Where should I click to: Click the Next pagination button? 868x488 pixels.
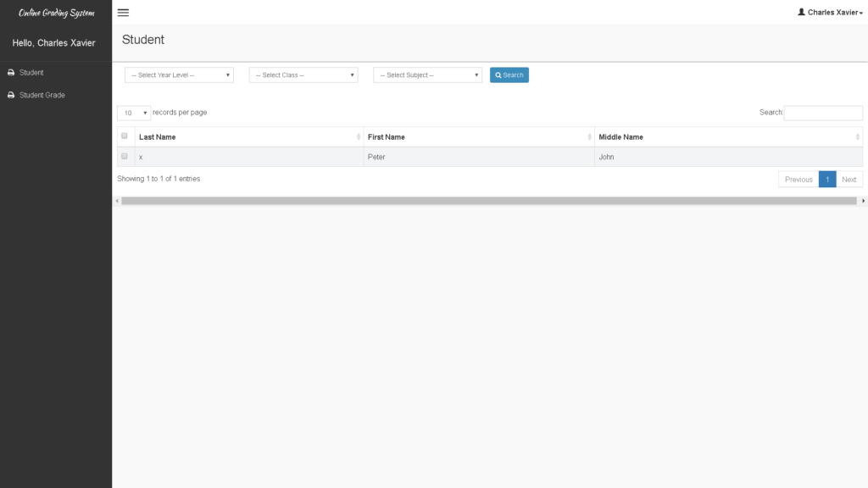pos(849,179)
